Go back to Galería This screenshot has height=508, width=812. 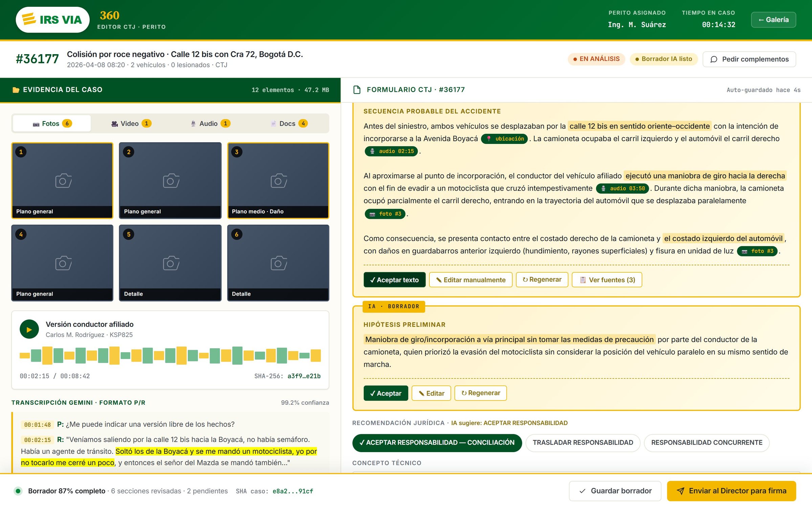click(773, 20)
